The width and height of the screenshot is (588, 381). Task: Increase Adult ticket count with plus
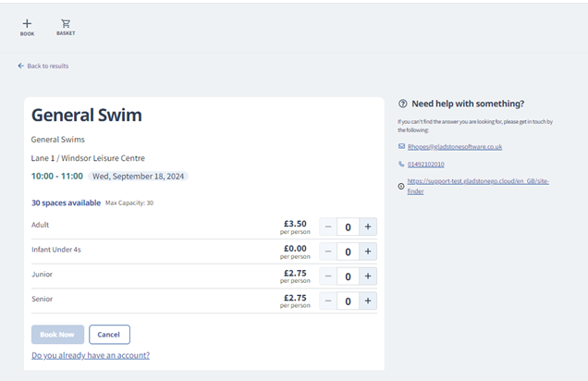[x=368, y=227]
